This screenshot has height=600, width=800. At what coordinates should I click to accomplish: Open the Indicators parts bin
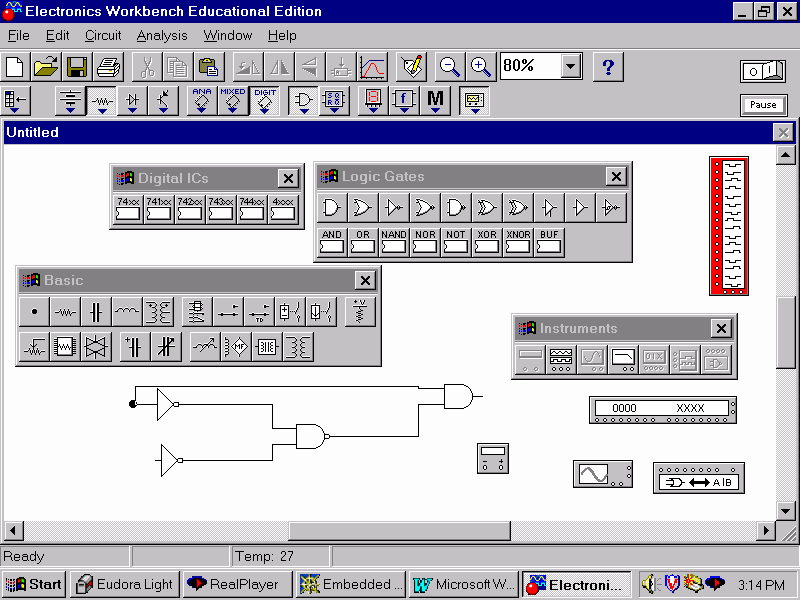pyautogui.click(x=373, y=100)
